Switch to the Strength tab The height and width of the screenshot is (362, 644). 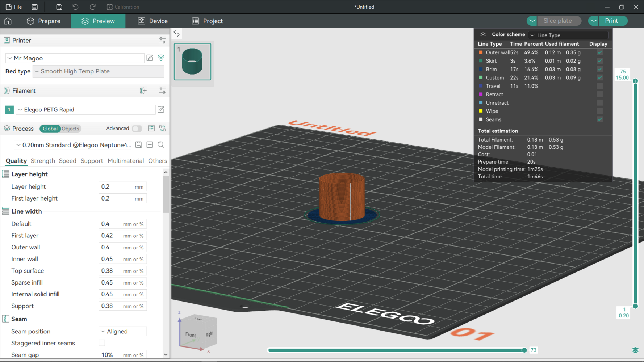click(43, 161)
